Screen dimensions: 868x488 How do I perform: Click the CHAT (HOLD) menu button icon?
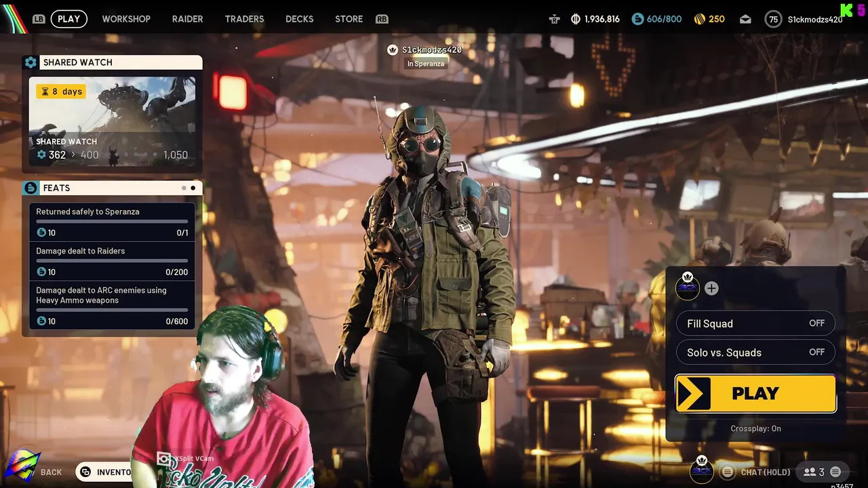pos(728,472)
